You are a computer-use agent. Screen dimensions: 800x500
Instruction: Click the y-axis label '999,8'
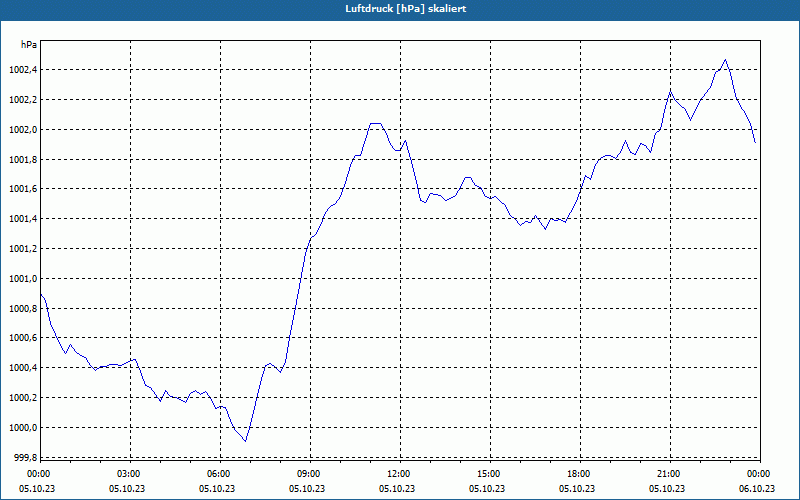(25, 458)
